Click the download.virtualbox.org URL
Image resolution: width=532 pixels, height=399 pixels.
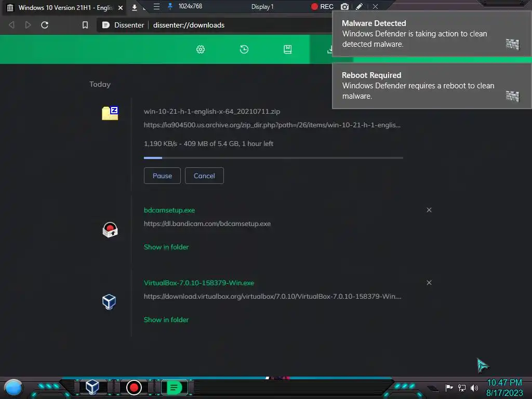[x=272, y=297]
